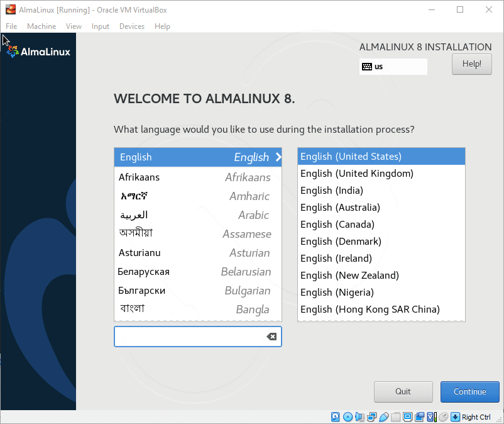Minimize the VirtualBox window
Image resolution: width=504 pixels, height=424 pixels.
click(x=432, y=9)
